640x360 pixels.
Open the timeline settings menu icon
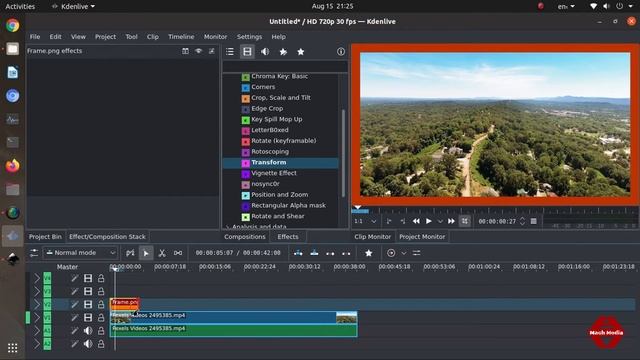[34, 253]
